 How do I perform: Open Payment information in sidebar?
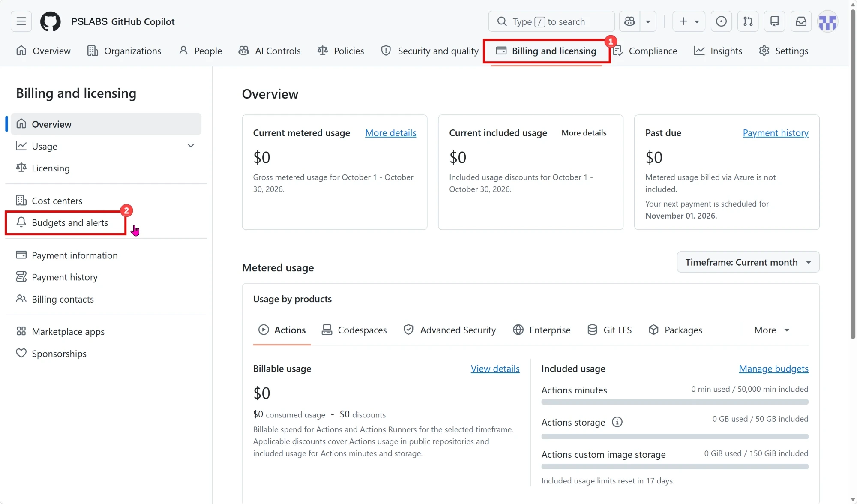click(x=106, y=255)
